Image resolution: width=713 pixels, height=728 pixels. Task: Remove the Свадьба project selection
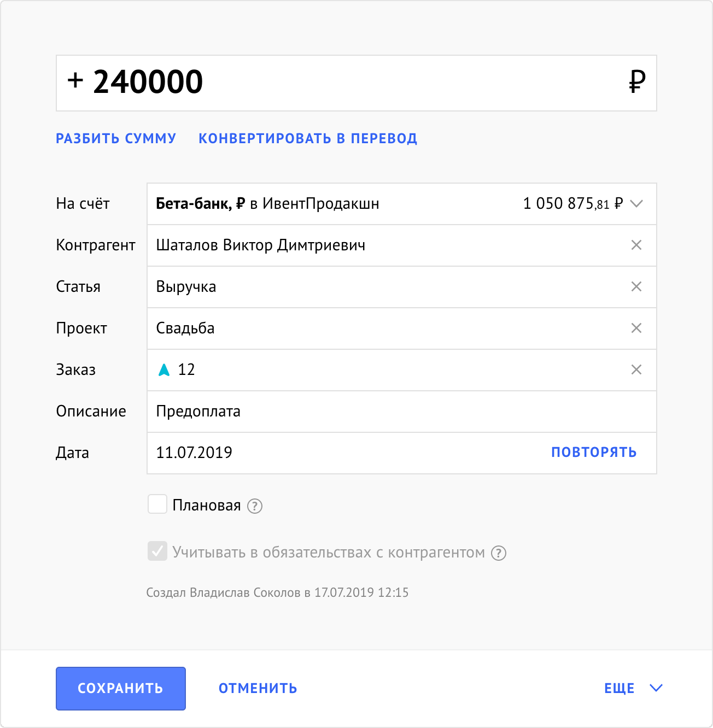coord(636,328)
